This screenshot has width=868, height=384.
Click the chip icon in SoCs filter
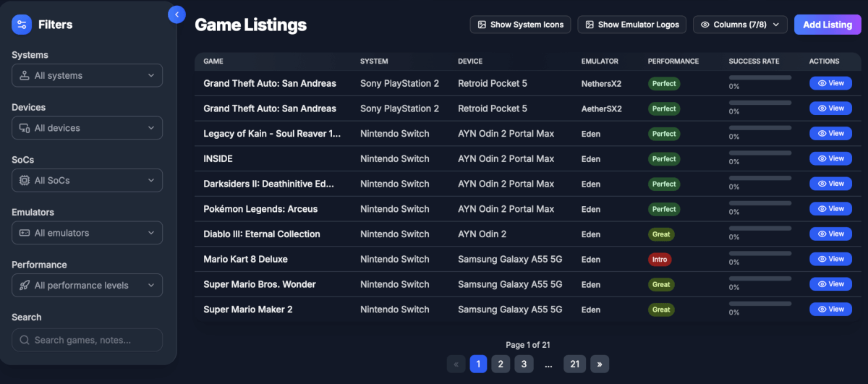(24, 181)
